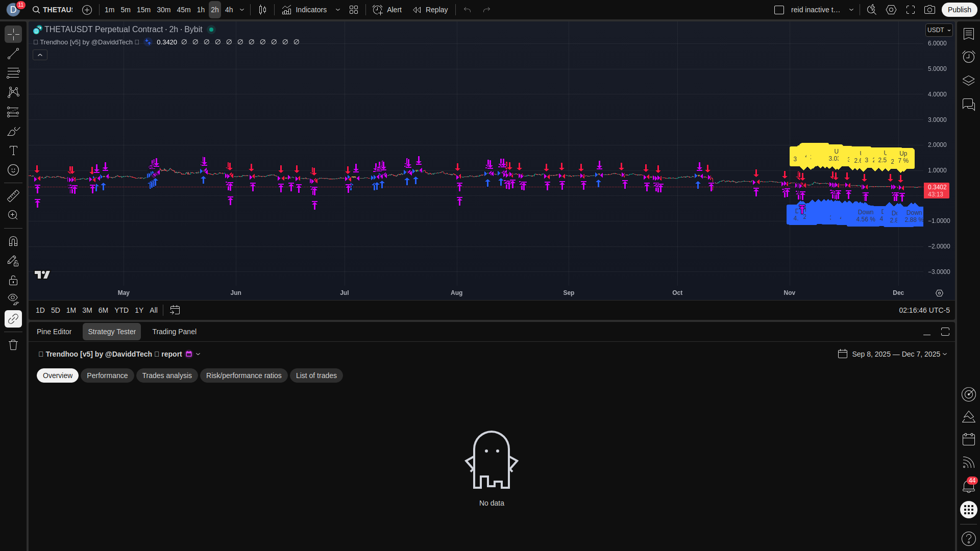Click the 0.3402 current price label

tap(937, 187)
